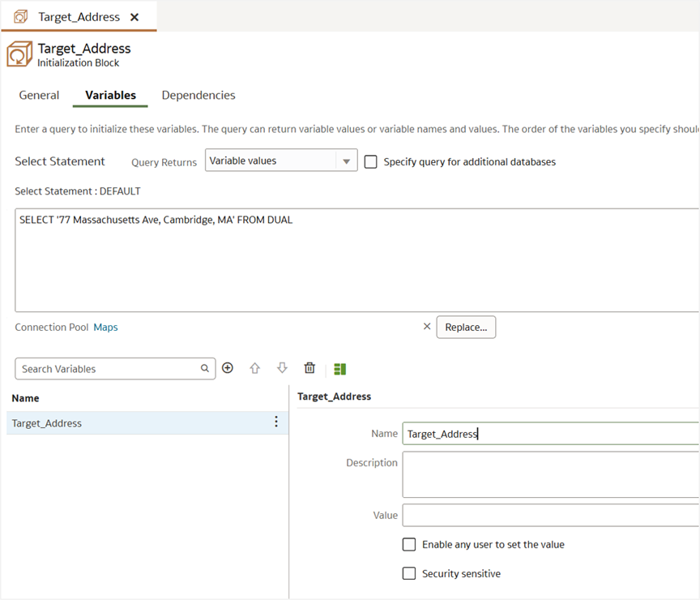Image resolution: width=700 pixels, height=600 pixels.
Task: Click the Replace... button
Action: [466, 327]
